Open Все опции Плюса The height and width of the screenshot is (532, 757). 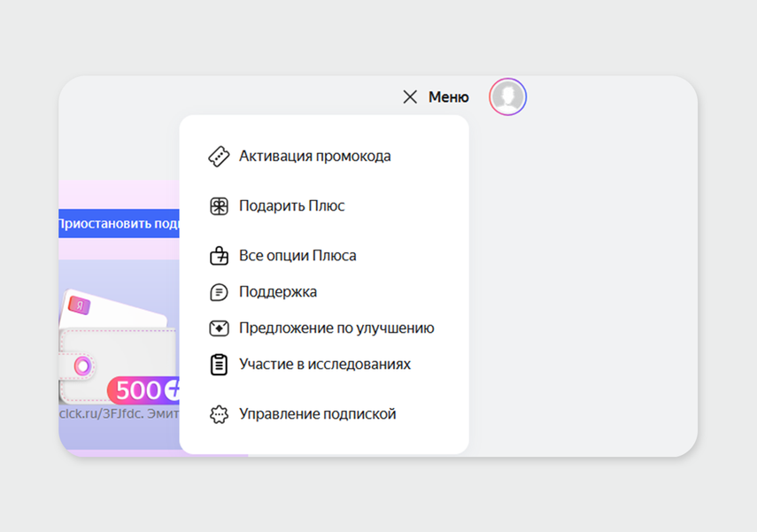(297, 256)
